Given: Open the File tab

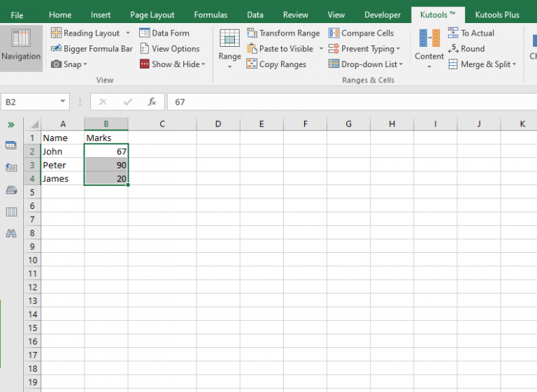Looking at the screenshot, I should click(17, 15).
